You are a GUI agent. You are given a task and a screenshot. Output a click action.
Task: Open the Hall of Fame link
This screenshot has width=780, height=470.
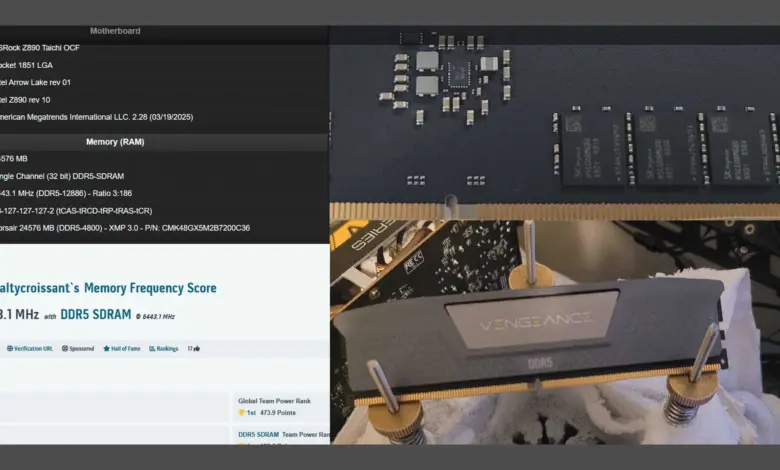(x=121, y=349)
